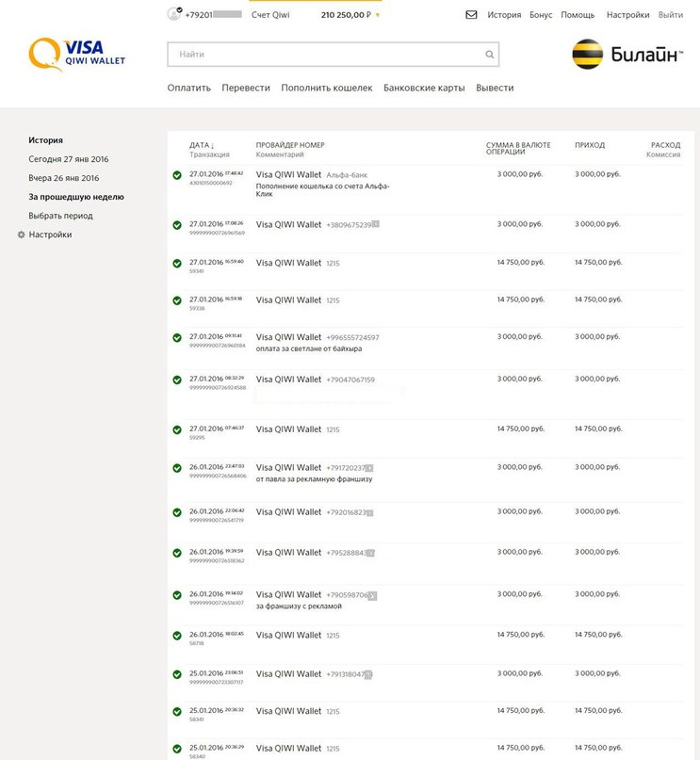Click status checkmark of 25.01.2016 23:06:51 transaction
Image resolution: width=700 pixels, height=760 pixels.
177,674
